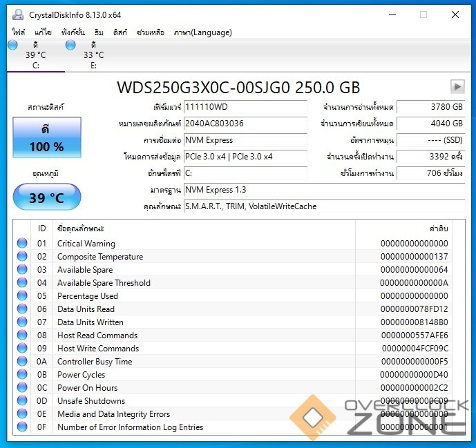
Task: Click the raw values column header
Action: (403, 228)
